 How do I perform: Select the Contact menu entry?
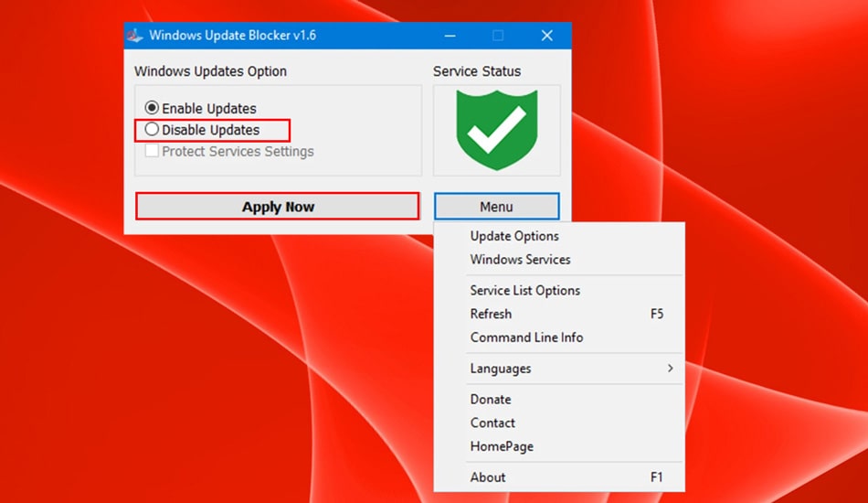click(559, 423)
